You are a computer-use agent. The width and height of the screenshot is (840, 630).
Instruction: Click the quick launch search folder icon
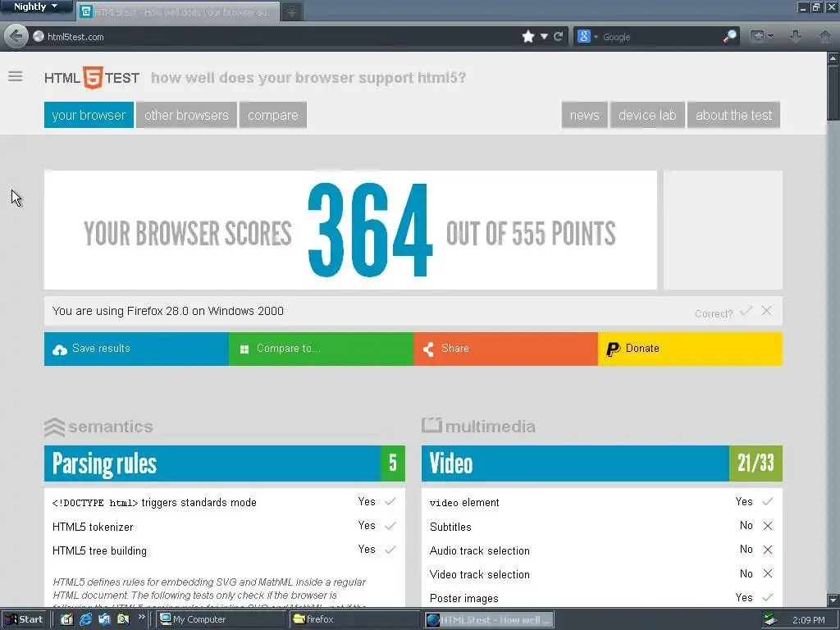123,619
